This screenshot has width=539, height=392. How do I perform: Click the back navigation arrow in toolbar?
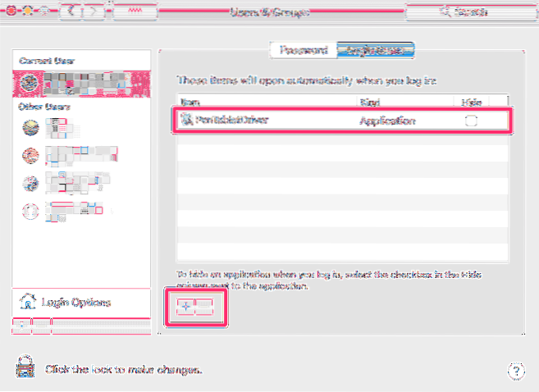[71, 11]
